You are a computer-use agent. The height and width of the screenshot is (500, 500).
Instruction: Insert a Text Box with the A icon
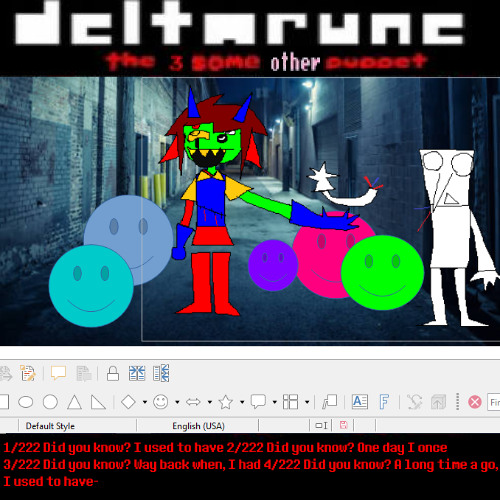360,402
